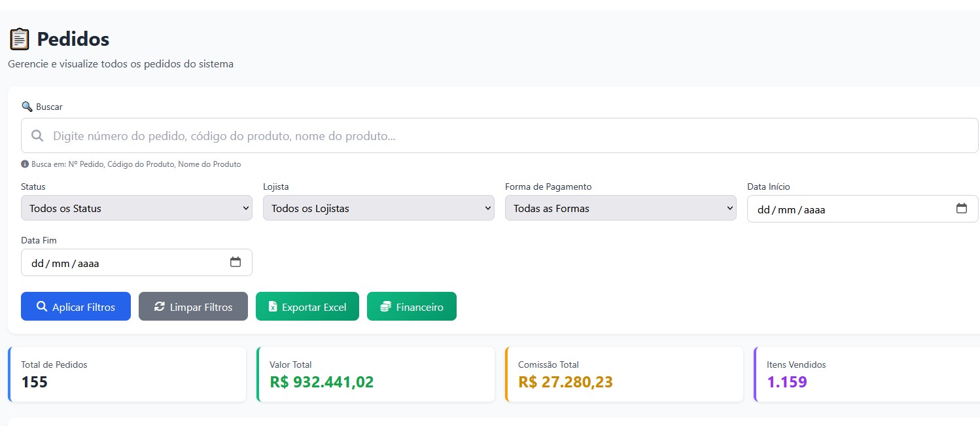Select the Data Início date field
The width and height of the screenshot is (980, 426).
pos(837,208)
